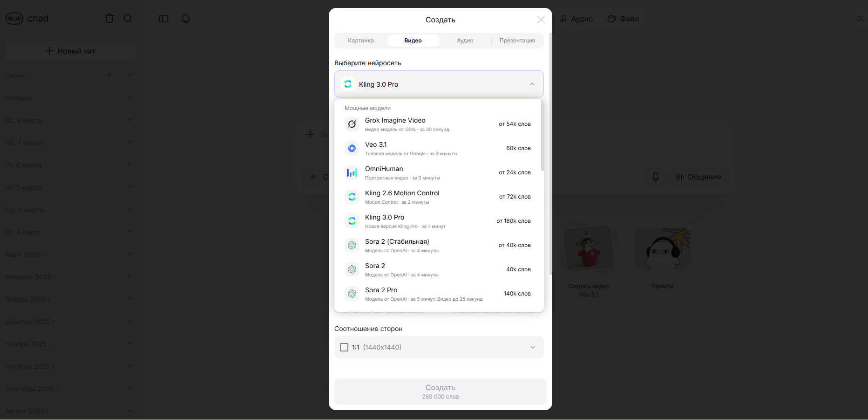Toggle the sidebar panel icon

pyautogui.click(x=163, y=19)
